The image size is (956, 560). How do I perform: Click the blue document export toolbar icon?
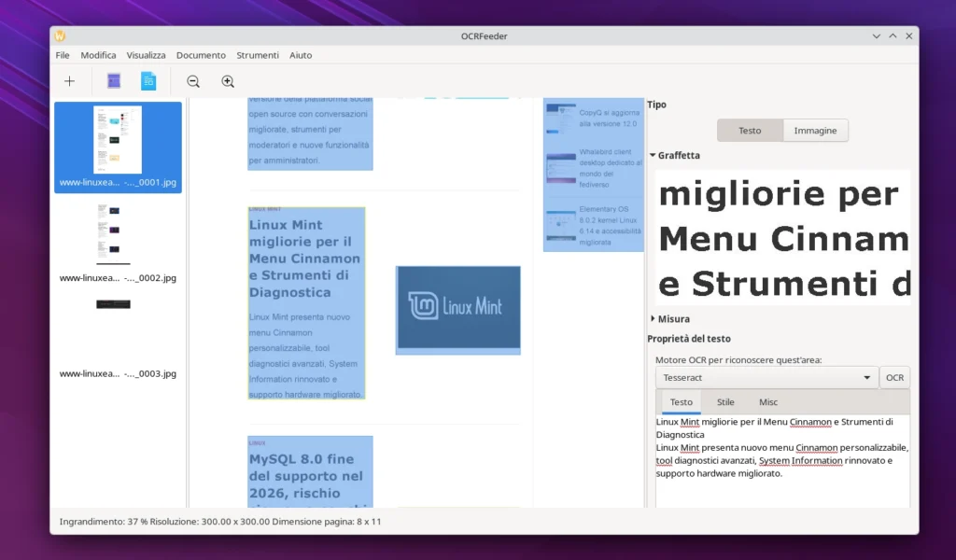coord(148,81)
